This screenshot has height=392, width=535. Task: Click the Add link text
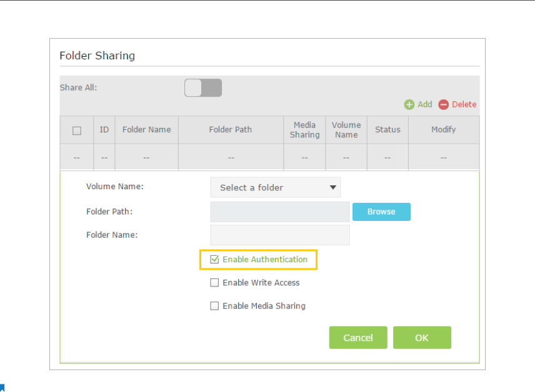point(425,105)
